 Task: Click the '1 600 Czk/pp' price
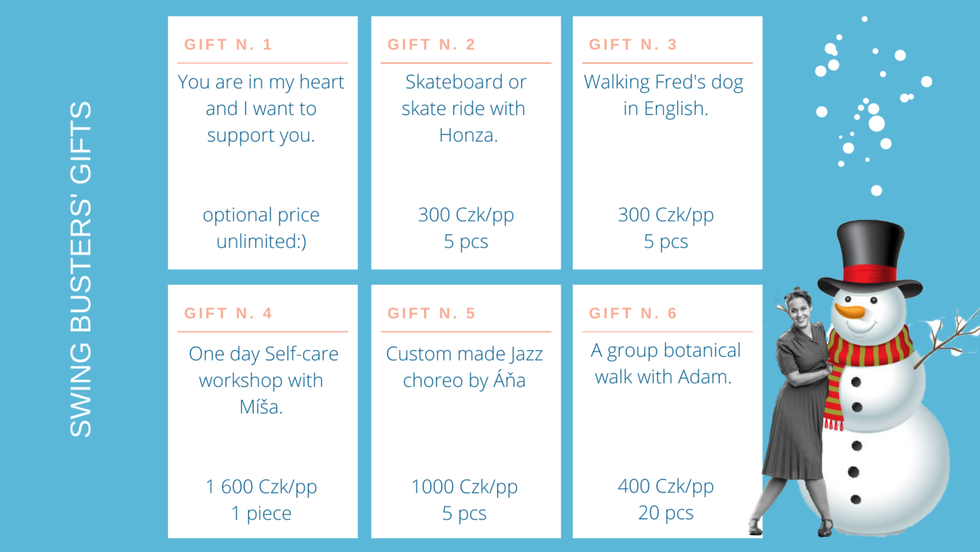pyautogui.click(x=261, y=486)
